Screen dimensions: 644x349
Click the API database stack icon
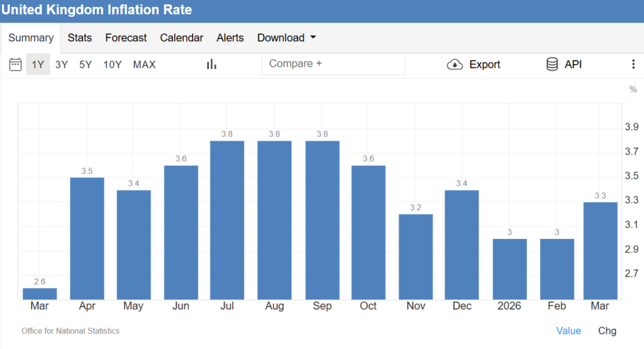[552, 64]
